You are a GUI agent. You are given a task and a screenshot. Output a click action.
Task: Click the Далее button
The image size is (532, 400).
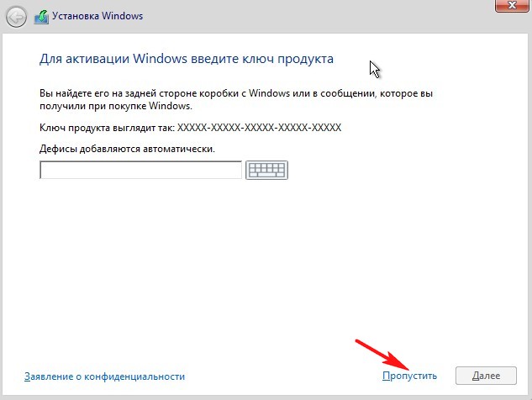[x=486, y=376]
